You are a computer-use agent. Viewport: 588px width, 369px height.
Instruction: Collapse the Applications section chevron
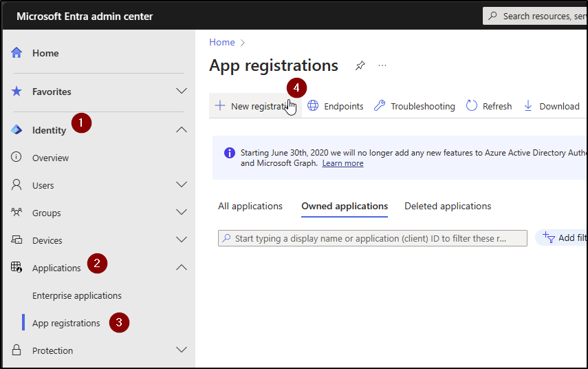[182, 267]
